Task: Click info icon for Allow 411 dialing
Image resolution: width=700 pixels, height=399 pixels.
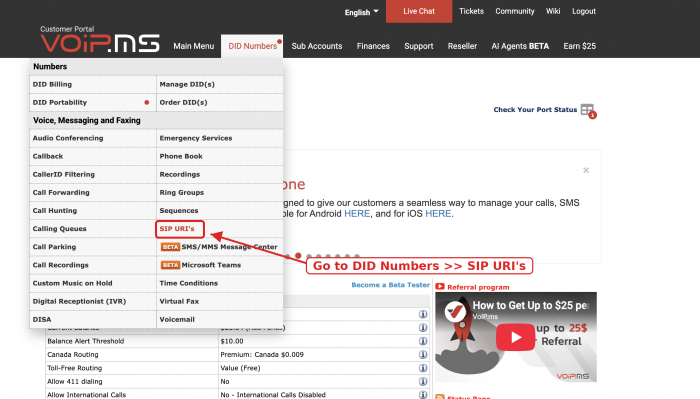Action: 423,382
